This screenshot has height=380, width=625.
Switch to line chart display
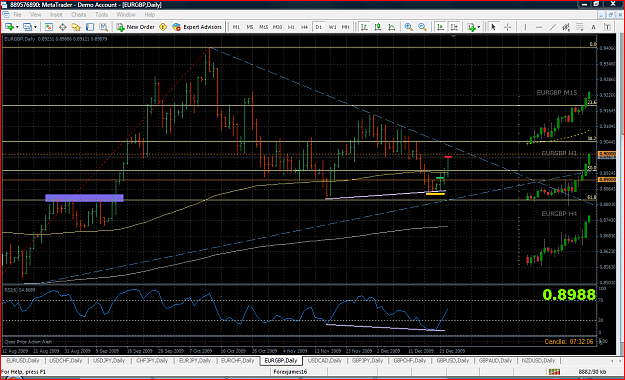click(x=392, y=27)
